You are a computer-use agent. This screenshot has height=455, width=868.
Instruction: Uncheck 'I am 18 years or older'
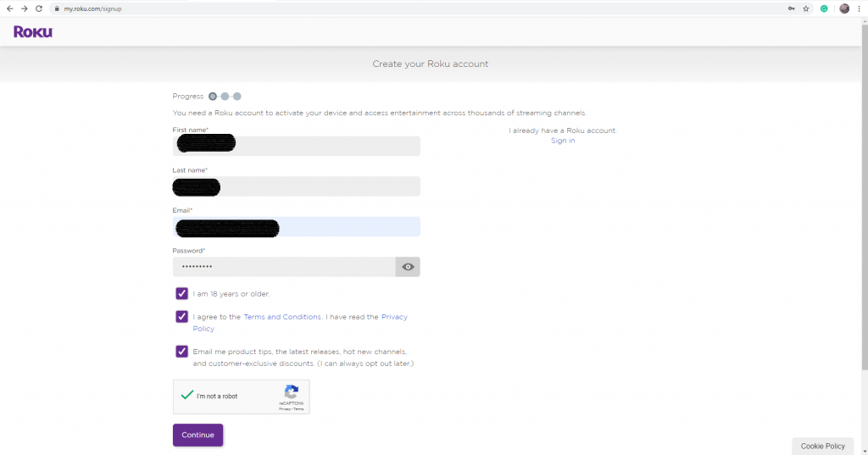coord(181,293)
